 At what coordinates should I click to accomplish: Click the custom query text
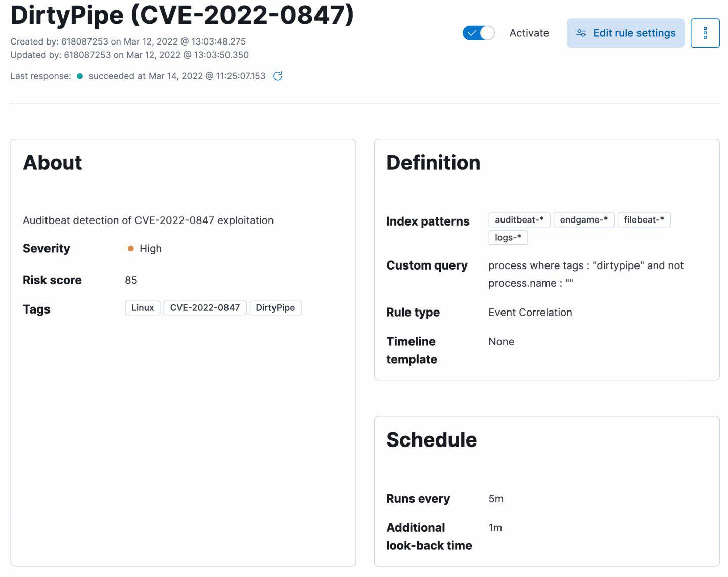(585, 266)
